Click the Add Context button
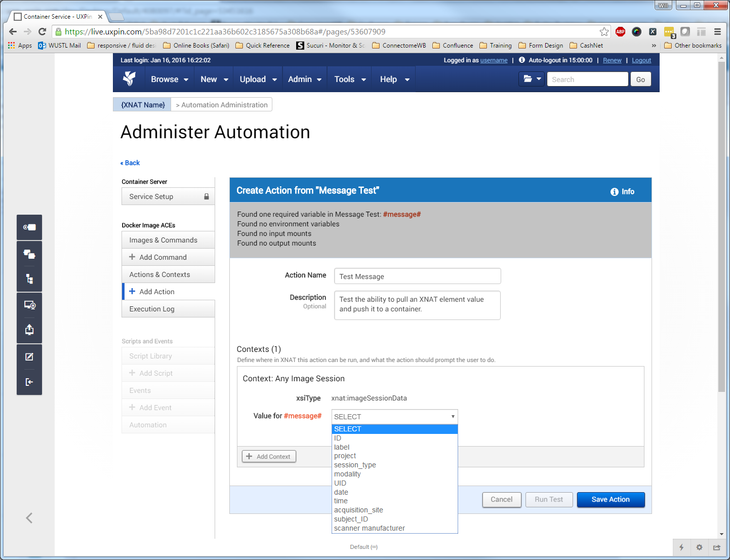Screen dimensions: 730x560 pyautogui.click(x=269, y=457)
